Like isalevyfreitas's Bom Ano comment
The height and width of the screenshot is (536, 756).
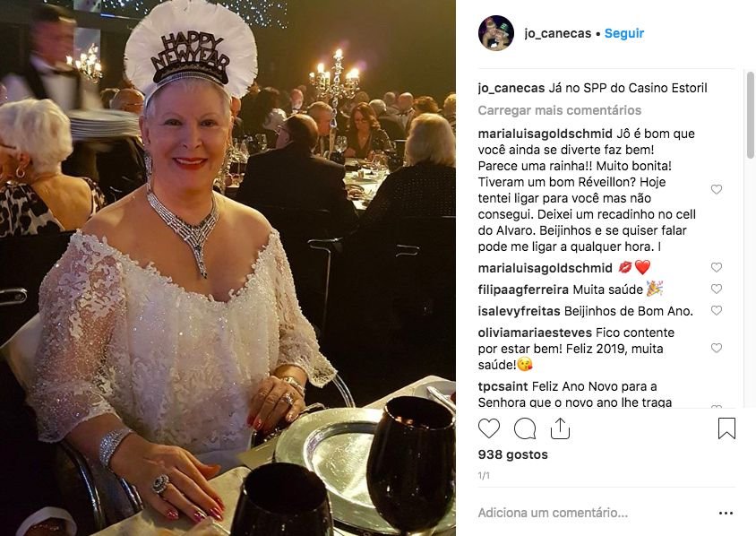[717, 311]
